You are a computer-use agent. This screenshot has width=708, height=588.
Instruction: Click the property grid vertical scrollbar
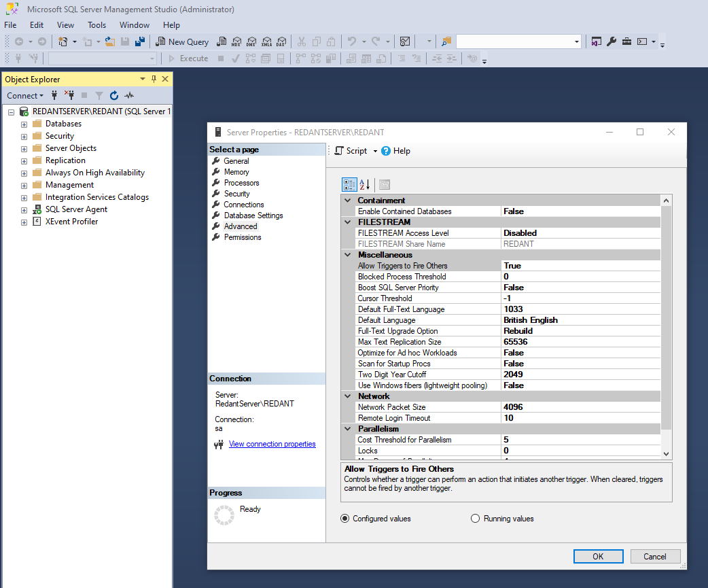coord(666,319)
